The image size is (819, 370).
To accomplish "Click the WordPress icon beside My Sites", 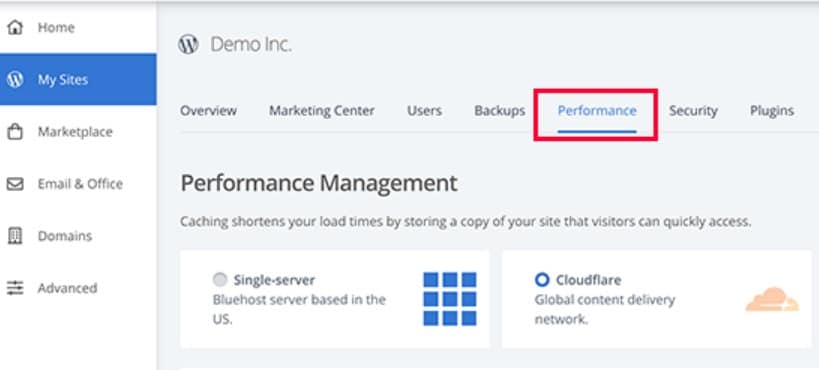I will click(15, 79).
